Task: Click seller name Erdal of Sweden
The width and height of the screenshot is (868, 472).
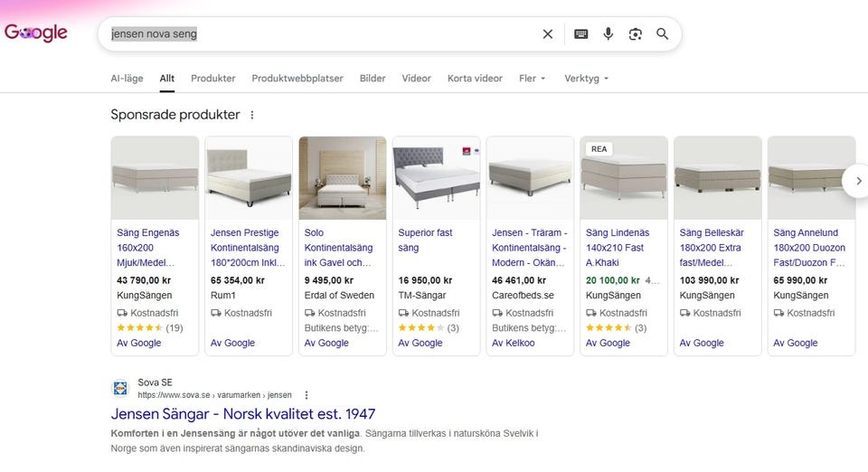Action: pyautogui.click(x=339, y=296)
